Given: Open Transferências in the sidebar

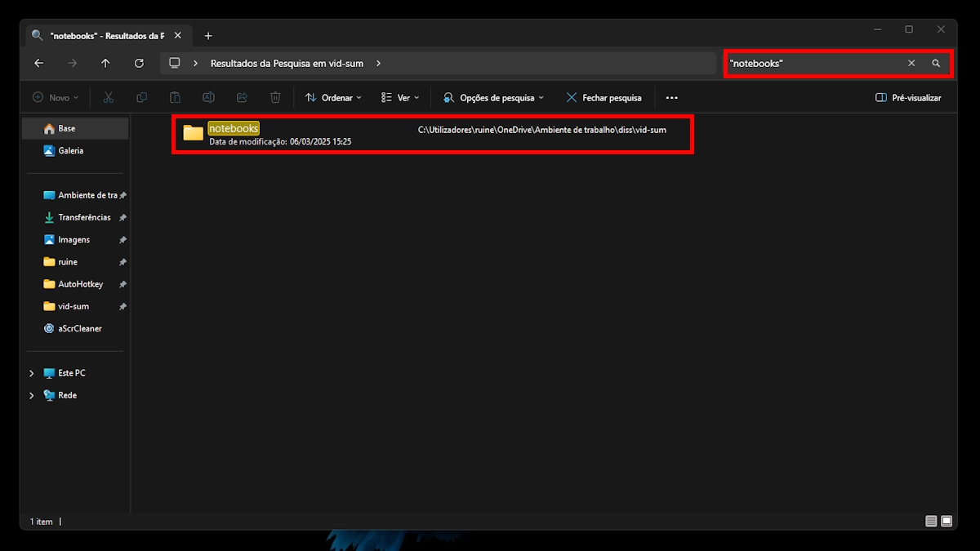Looking at the screenshot, I should [x=83, y=218].
